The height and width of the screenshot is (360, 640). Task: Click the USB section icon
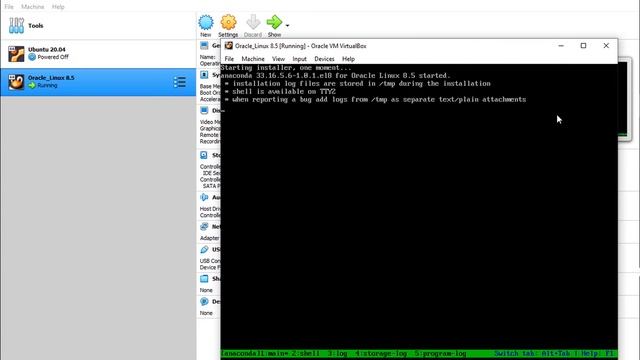point(204,249)
